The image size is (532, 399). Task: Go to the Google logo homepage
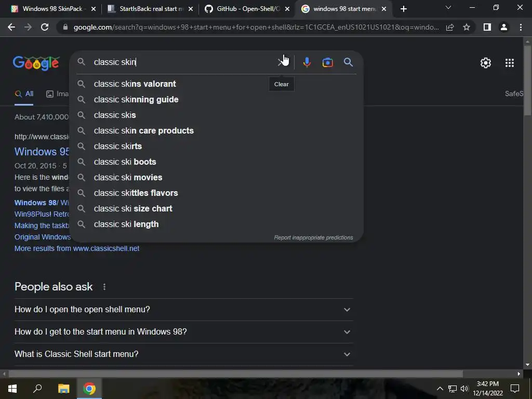pos(36,63)
